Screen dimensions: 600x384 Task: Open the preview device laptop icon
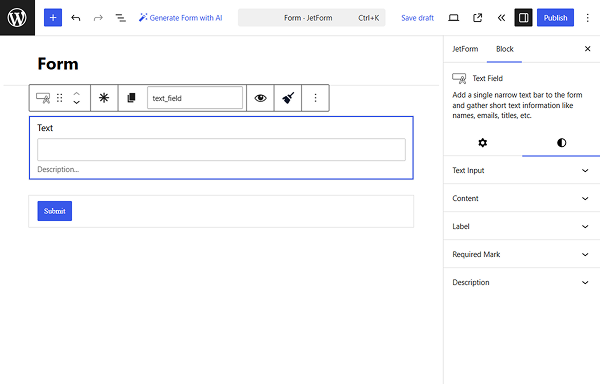(453, 18)
